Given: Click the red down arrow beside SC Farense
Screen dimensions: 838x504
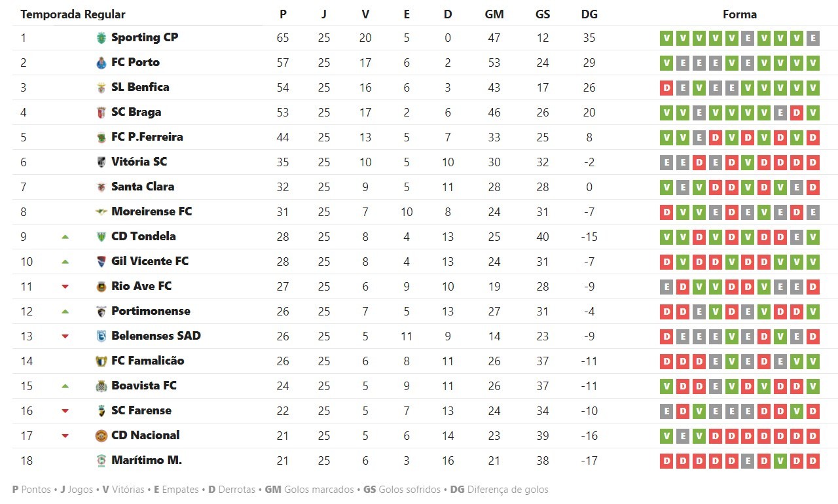Looking at the screenshot, I should (x=65, y=411).
